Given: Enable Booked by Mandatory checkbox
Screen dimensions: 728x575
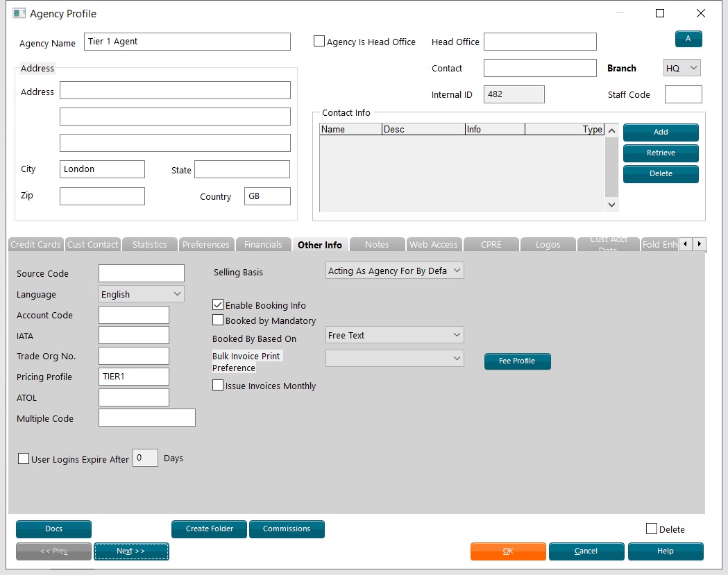Looking at the screenshot, I should click(x=218, y=320).
